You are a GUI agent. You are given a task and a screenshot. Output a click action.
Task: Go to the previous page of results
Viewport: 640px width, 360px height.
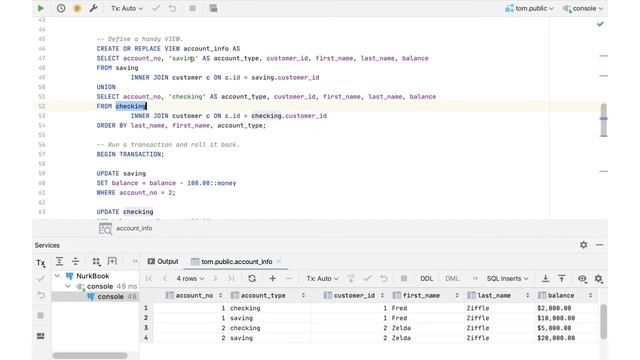[165, 278]
